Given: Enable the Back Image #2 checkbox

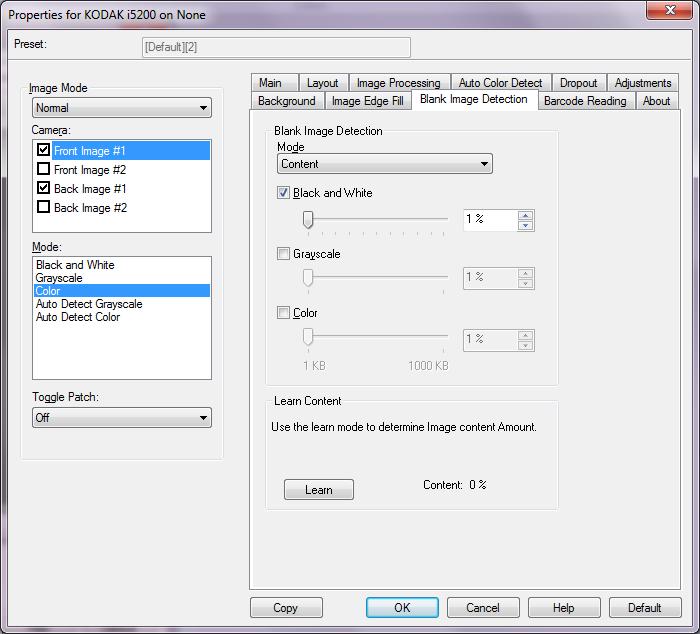Looking at the screenshot, I should coord(43,207).
